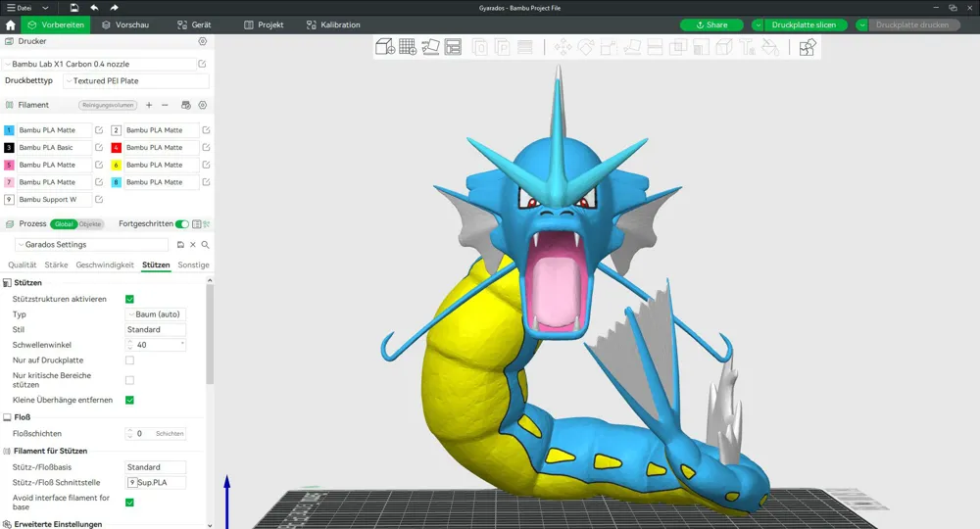
Task: Switch to the Kalibration tab
Action: 333,25
